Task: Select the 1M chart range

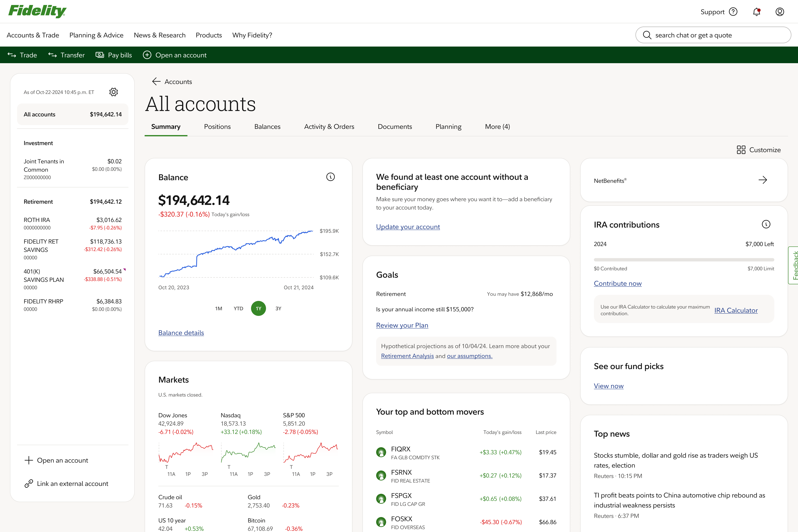Action: (x=218, y=308)
